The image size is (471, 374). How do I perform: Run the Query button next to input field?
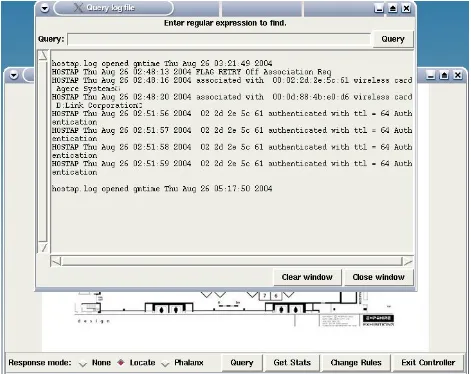click(393, 39)
